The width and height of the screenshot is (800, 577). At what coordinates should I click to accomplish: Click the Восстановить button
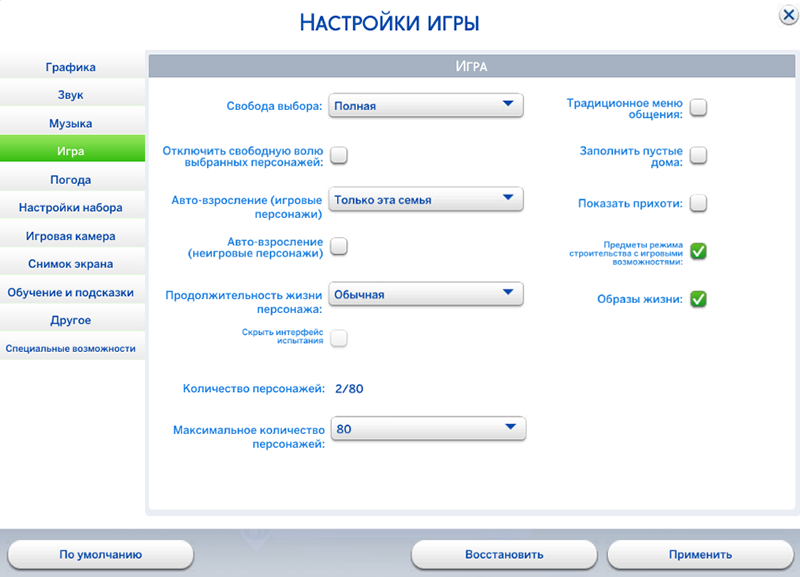(504, 555)
